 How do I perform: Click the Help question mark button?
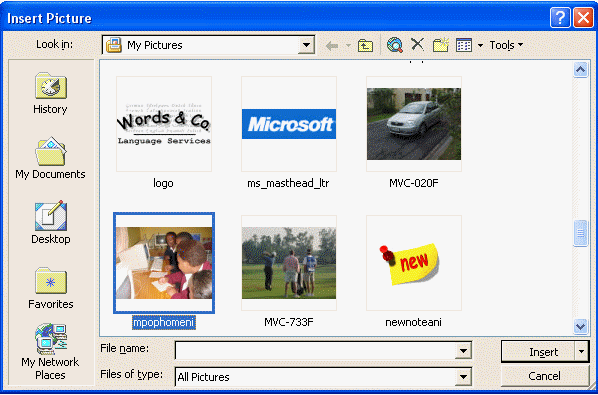559,18
